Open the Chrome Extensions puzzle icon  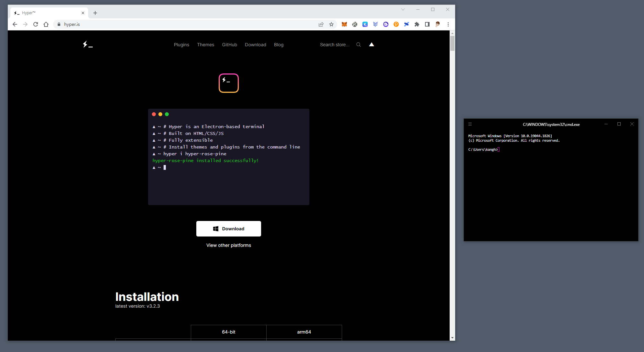pyautogui.click(x=417, y=24)
